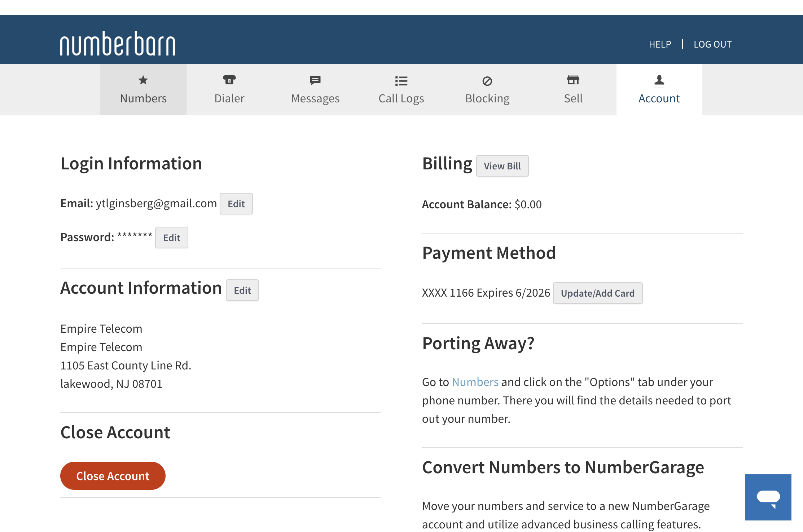
Task: Follow the Numbers link under Porting Away
Action: 475,382
